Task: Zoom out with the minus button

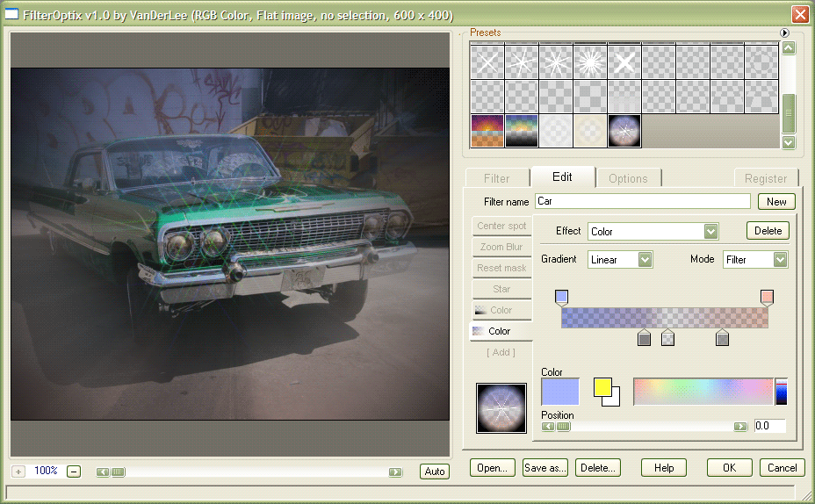Action: tap(74, 472)
